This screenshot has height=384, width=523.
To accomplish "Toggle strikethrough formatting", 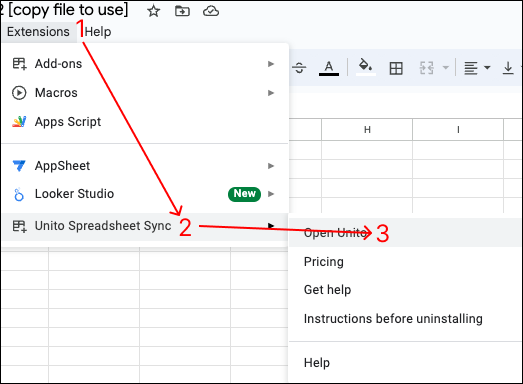I will coord(300,68).
